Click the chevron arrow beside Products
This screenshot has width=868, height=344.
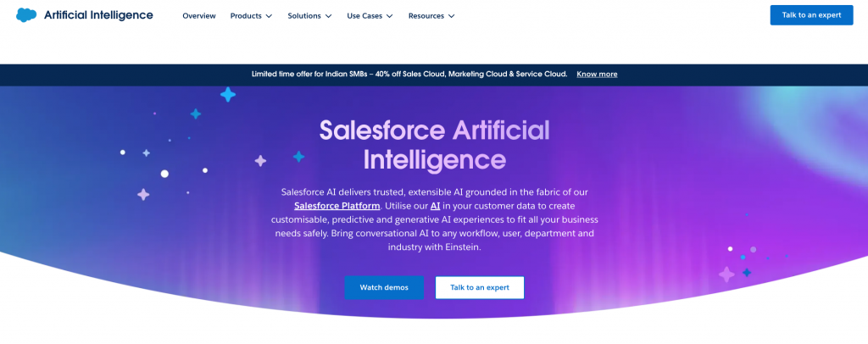(x=269, y=16)
